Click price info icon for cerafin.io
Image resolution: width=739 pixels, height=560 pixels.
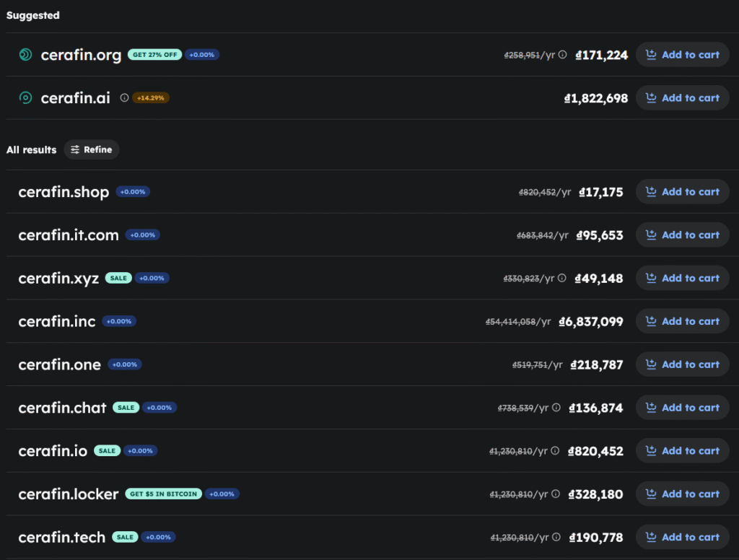tap(555, 451)
